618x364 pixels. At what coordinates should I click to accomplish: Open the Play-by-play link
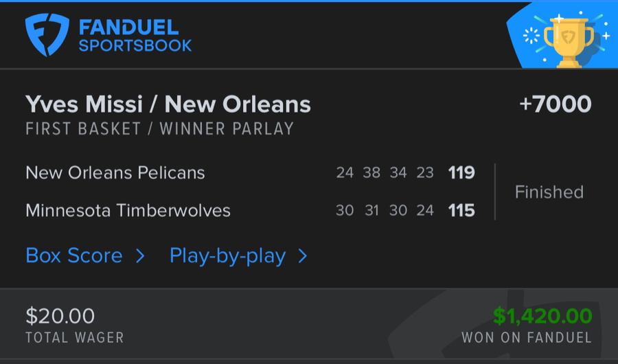coord(227,256)
